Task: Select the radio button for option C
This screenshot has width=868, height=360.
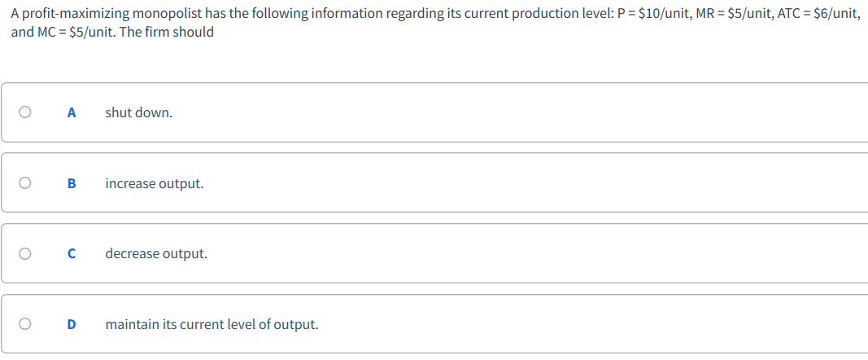Action: coord(24,253)
